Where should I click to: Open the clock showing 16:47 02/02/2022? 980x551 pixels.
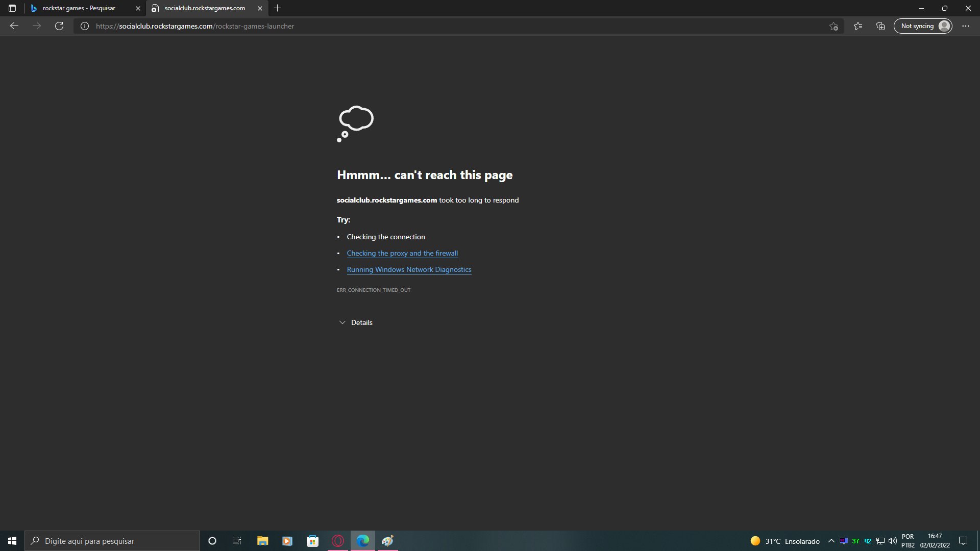[935, 541]
